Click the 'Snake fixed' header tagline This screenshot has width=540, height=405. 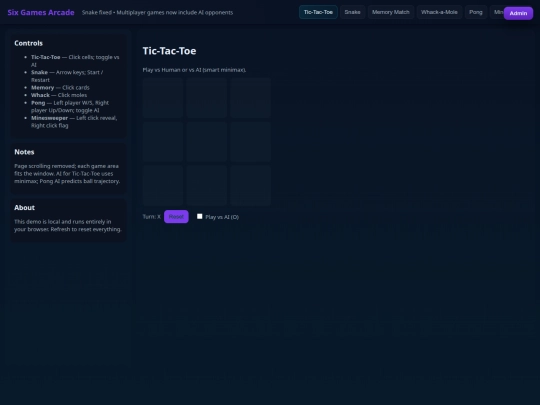click(157, 12)
